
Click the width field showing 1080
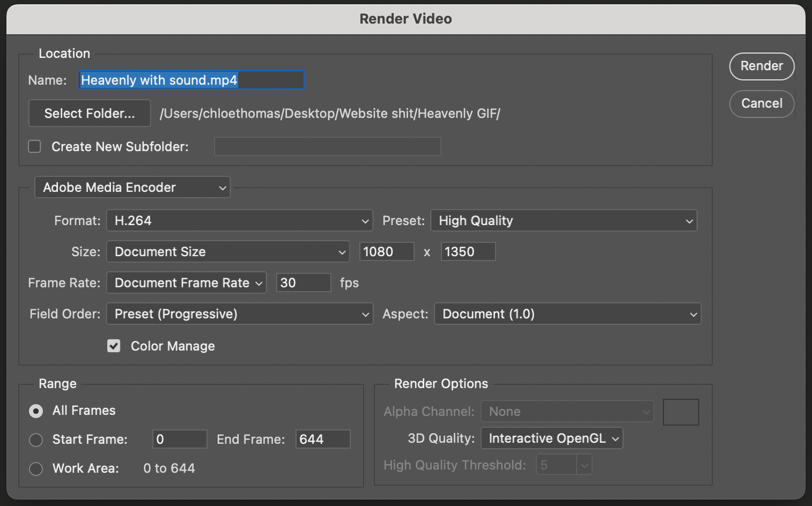386,251
